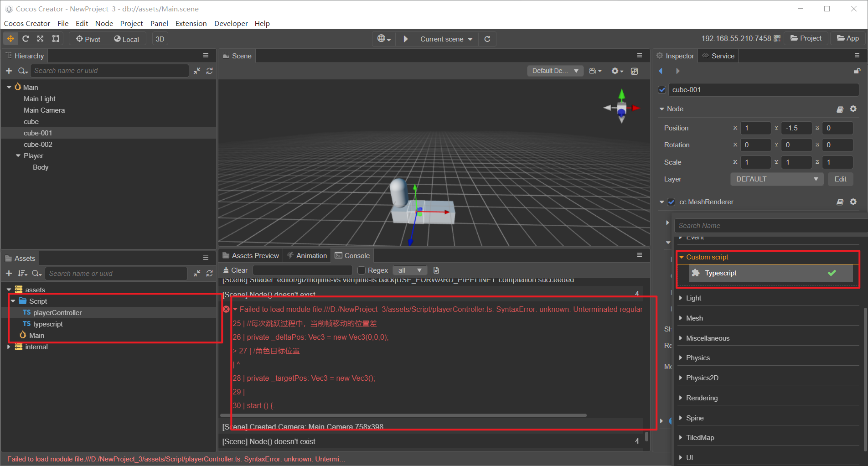868x466 pixels.
Task: Clear the console log
Action: [235, 270]
